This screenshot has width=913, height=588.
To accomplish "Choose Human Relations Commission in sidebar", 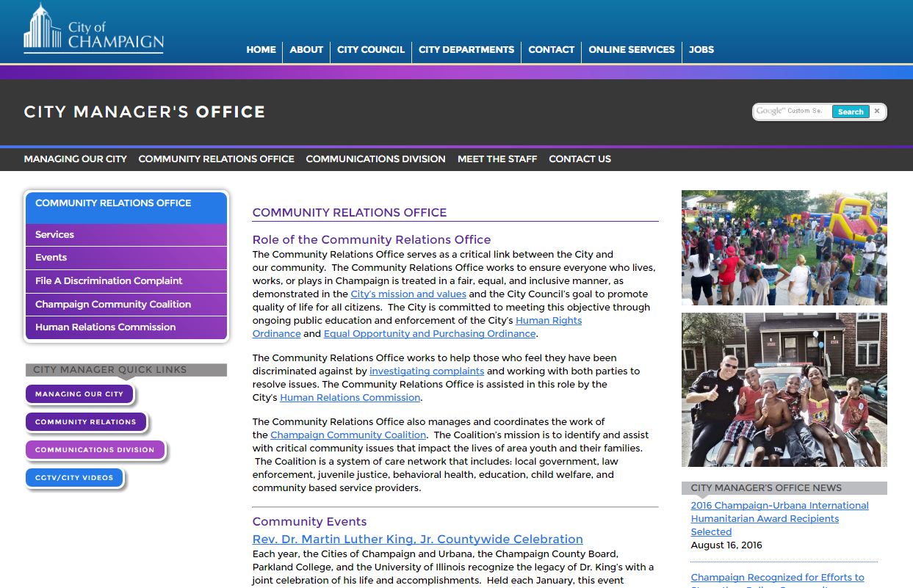I will tap(105, 327).
